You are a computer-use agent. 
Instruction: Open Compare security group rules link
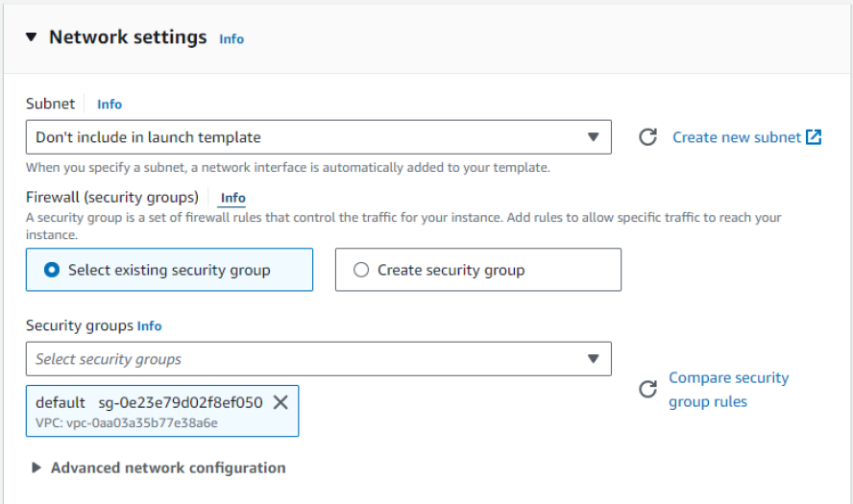pos(728,389)
